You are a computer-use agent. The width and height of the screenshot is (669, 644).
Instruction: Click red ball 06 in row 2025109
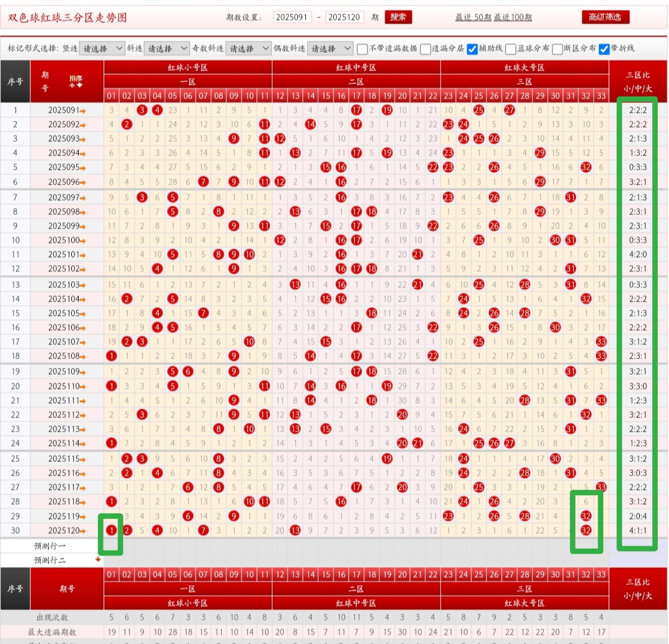[x=188, y=372]
